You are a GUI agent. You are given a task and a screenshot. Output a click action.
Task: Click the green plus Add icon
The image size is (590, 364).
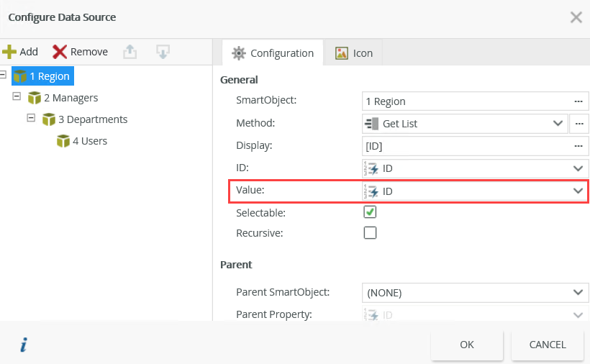9,52
